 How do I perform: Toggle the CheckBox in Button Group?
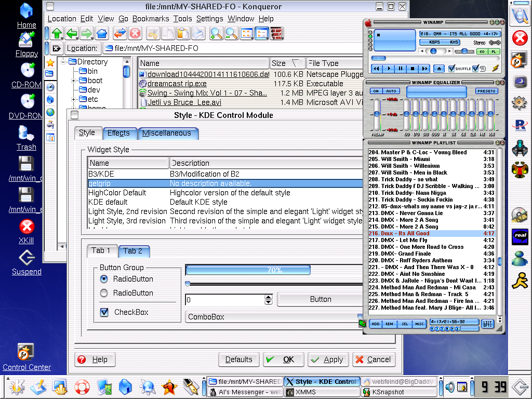point(104,312)
